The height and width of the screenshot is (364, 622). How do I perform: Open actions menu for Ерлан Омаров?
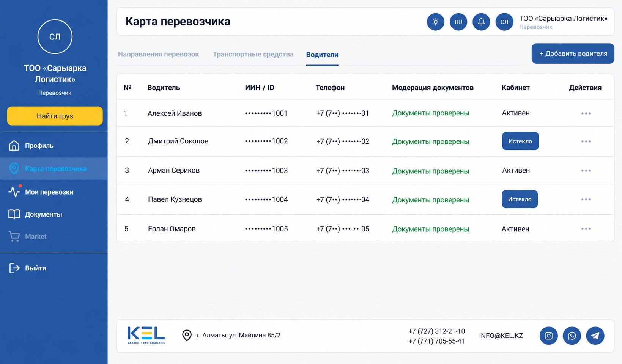[x=586, y=229]
